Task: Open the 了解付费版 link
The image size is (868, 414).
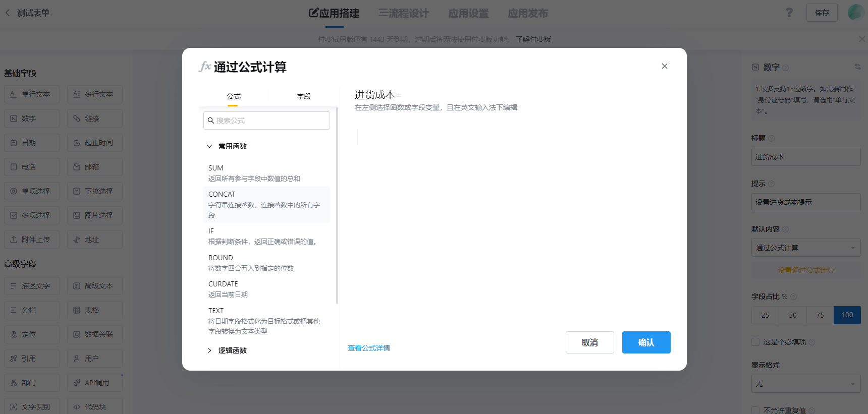Action: [x=533, y=39]
